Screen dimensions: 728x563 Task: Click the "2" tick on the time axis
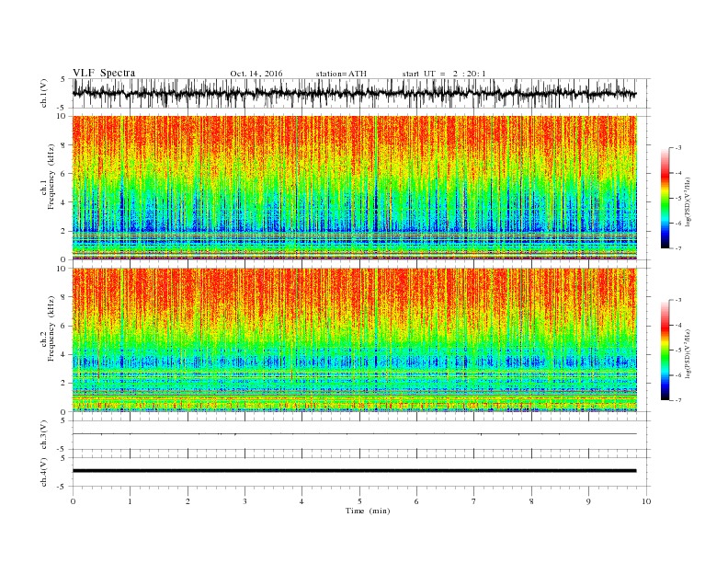tap(188, 501)
